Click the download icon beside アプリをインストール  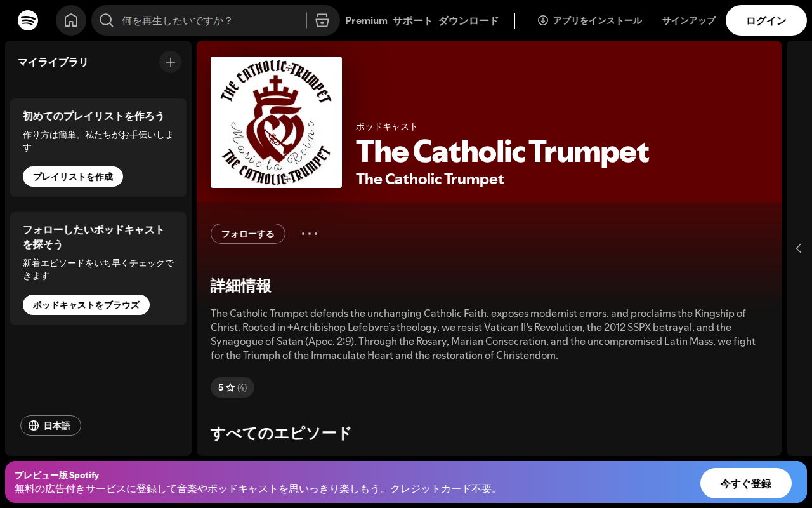pyautogui.click(x=543, y=20)
